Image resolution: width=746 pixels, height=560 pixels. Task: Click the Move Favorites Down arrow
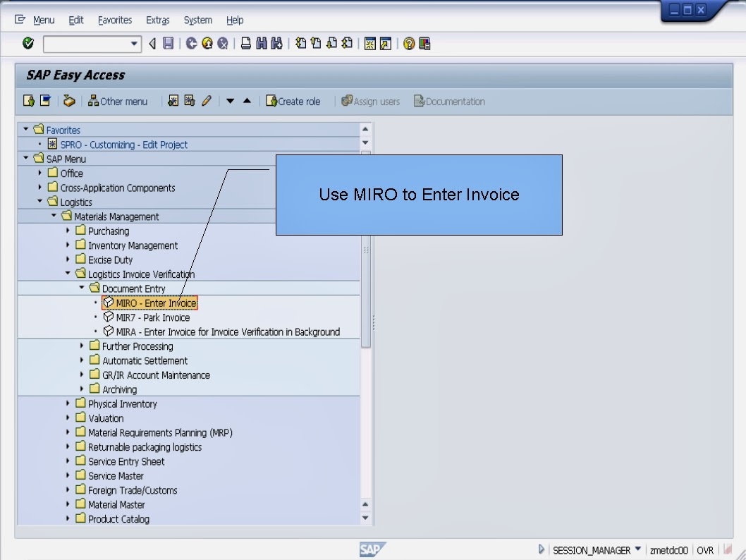point(231,101)
